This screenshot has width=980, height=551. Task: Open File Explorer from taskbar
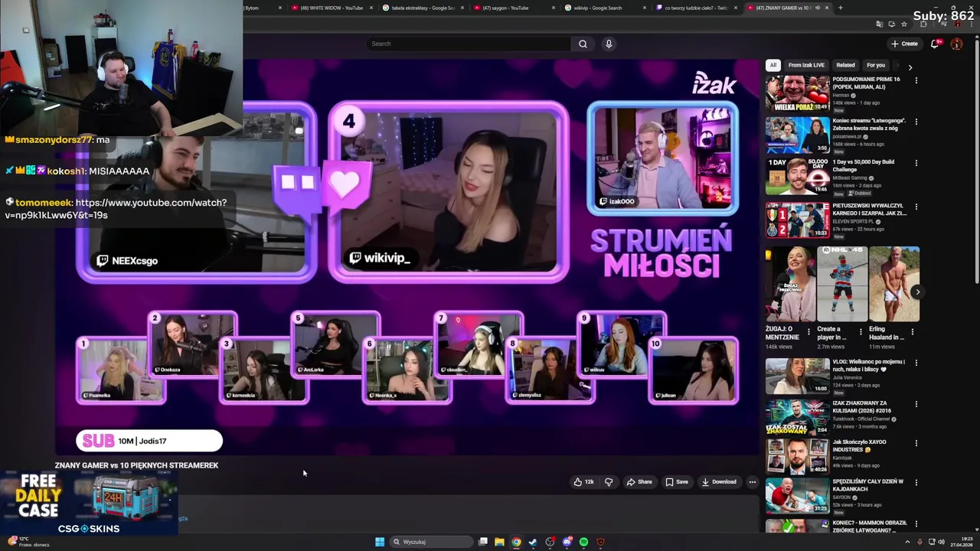(499, 542)
